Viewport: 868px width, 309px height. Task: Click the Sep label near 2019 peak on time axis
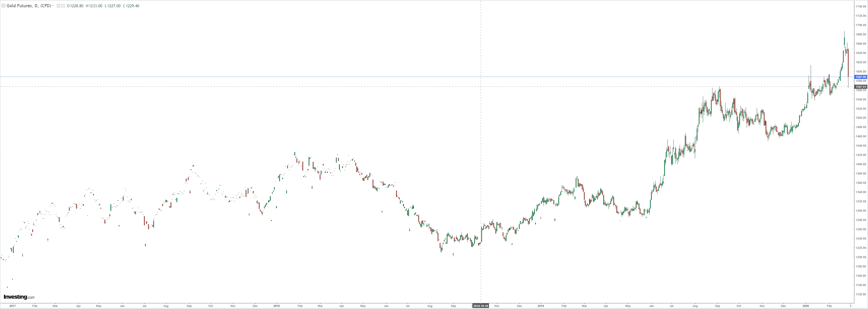[x=717, y=306]
